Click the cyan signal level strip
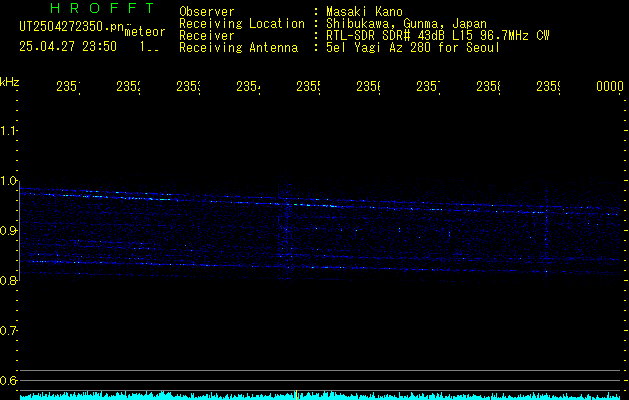Image resolution: width=629 pixels, height=400 pixels. pos(320,396)
